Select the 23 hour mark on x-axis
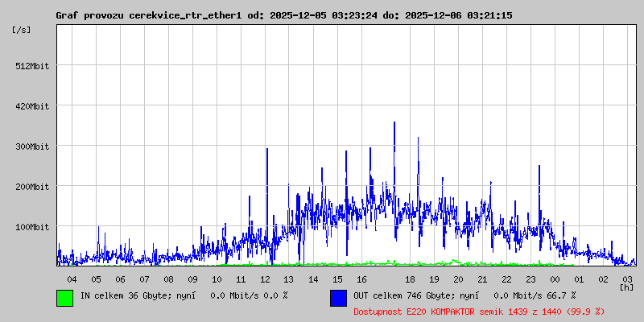Image resolution: width=644 pixels, height=322 pixels. 530,279
